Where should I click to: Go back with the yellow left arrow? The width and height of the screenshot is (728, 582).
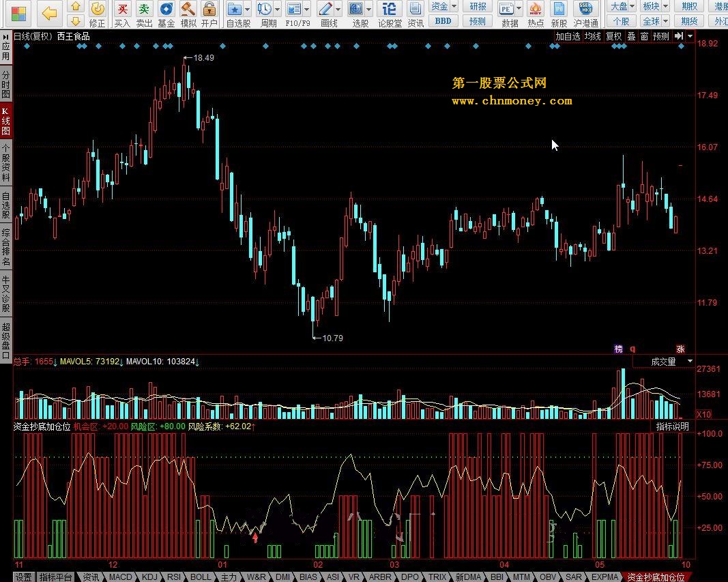click(50, 13)
